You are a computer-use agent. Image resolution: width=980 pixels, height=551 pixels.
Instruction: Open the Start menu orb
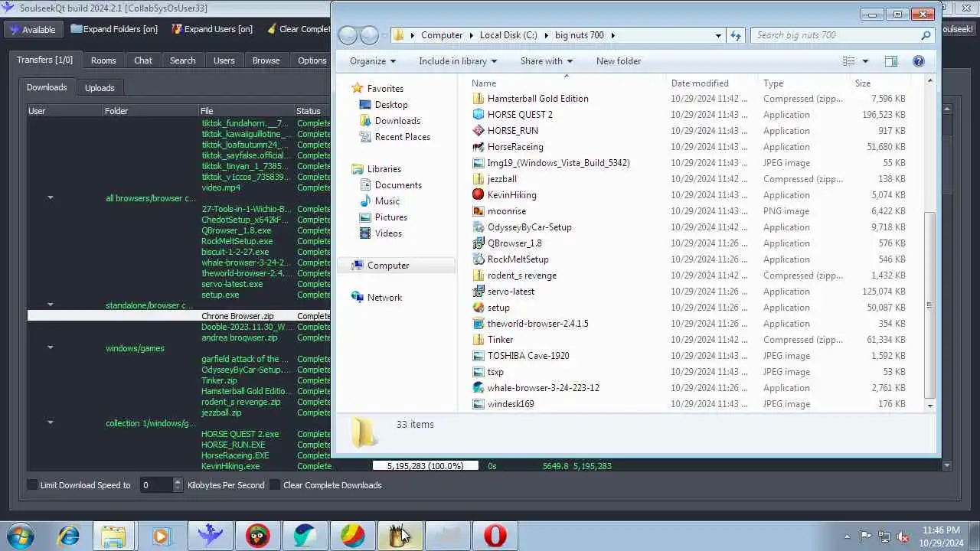pyautogui.click(x=21, y=536)
